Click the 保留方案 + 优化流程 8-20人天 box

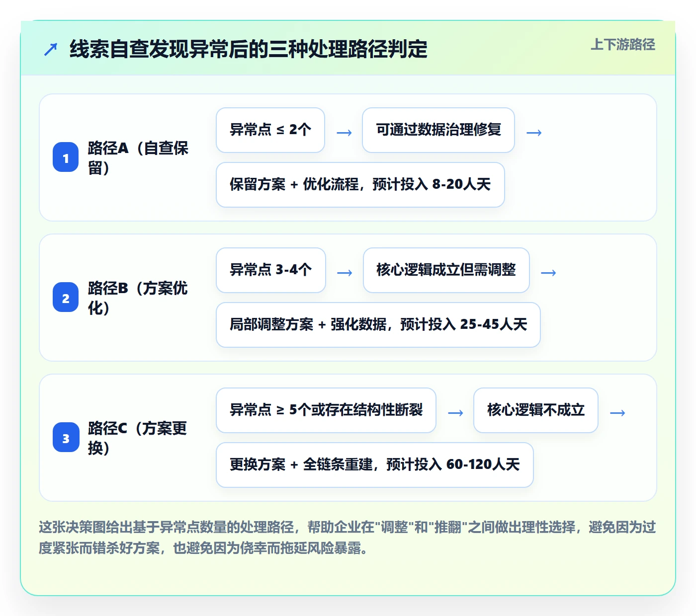coord(360,185)
